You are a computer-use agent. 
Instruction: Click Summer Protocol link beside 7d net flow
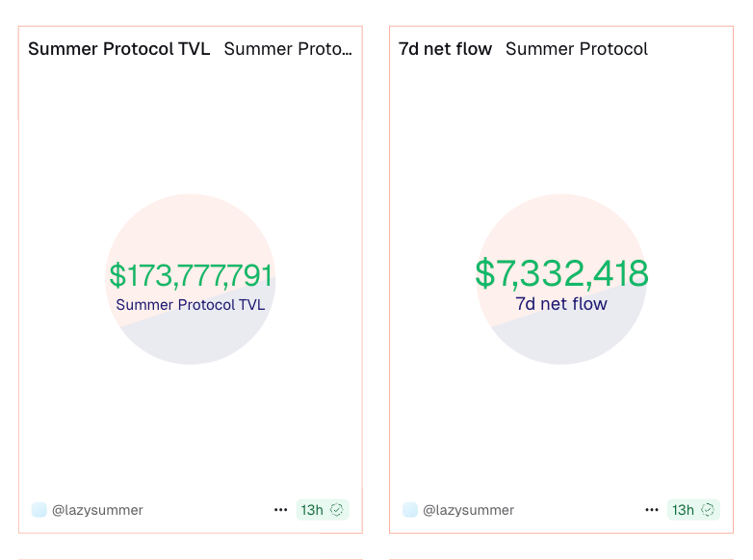576,49
